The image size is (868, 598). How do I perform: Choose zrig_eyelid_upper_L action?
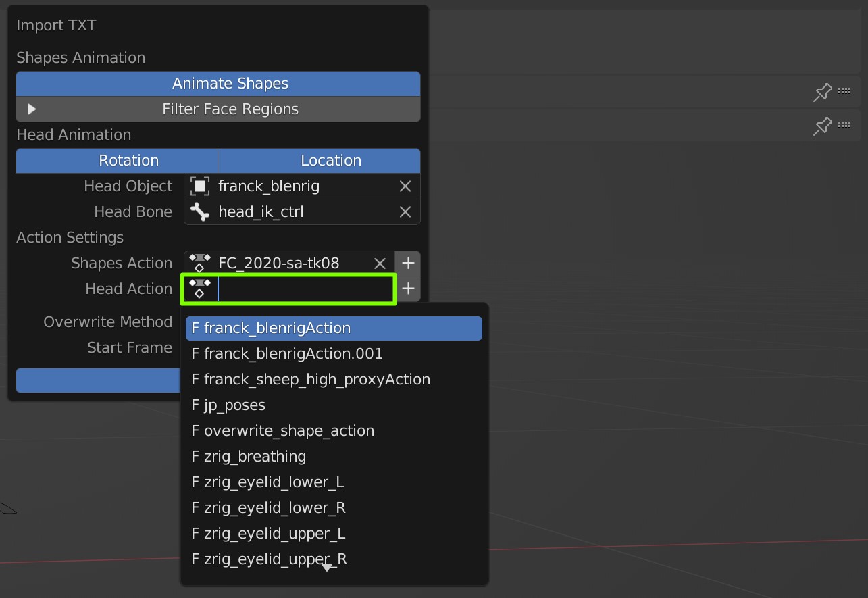334,534
